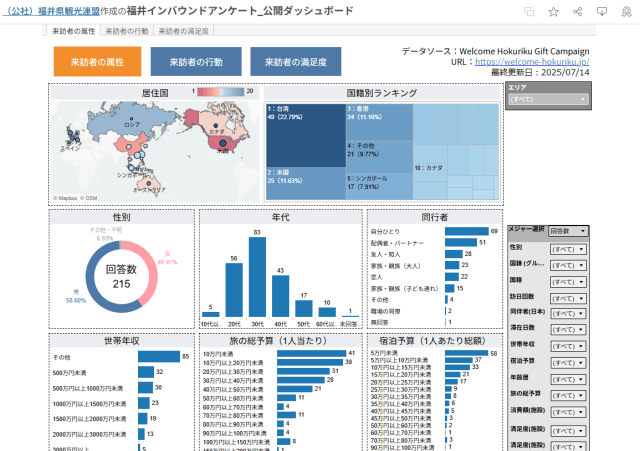Open the メジャー選択 dropdown showing 回答数
This screenshot has width=640, height=451.
tap(569, 231)
